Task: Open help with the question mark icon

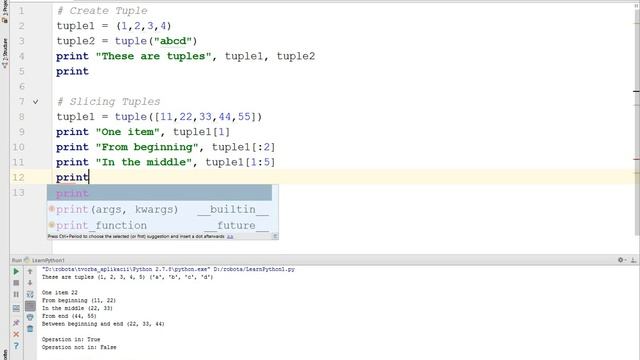Action: (16, 346)
